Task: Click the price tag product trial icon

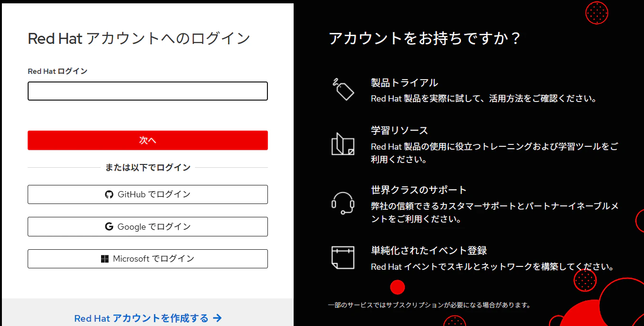Action: coord(343,89)
